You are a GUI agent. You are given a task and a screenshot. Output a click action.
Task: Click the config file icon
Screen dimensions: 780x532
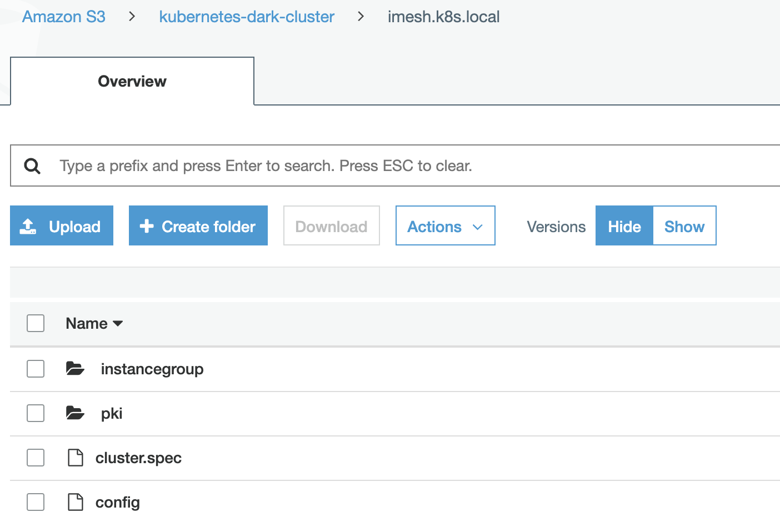[75, 502]
